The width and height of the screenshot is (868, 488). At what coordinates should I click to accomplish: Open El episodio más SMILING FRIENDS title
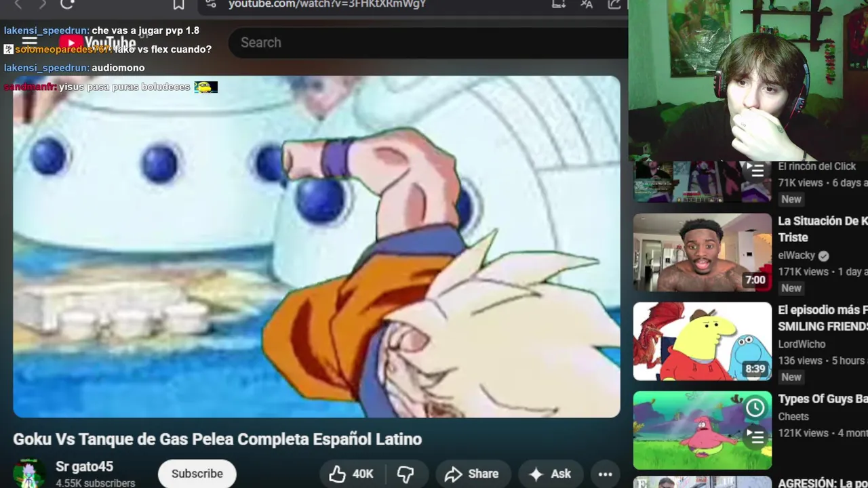823,318
